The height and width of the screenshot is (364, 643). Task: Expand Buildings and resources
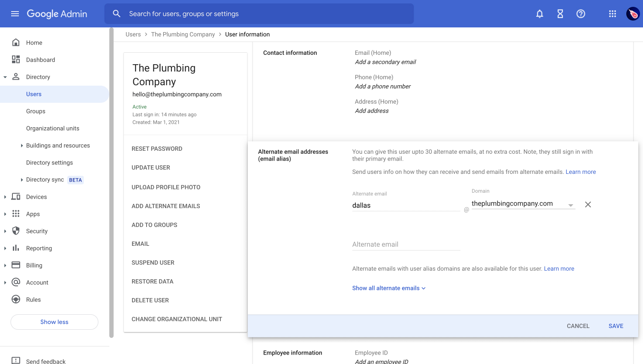(22, 146)
